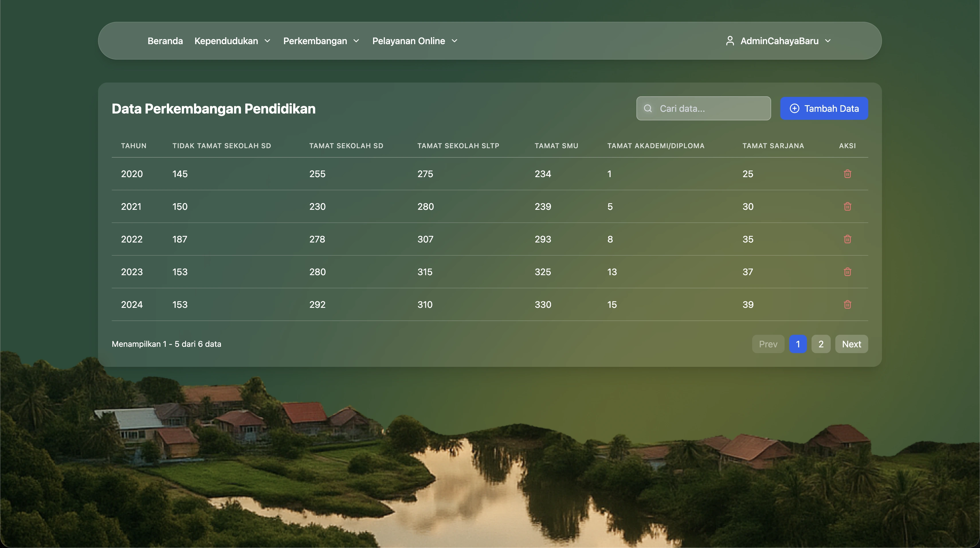This screenshot has height=548, width=980.
Task: Expand the Pelayanan Online chevron
Action: (x=454, y=41)
